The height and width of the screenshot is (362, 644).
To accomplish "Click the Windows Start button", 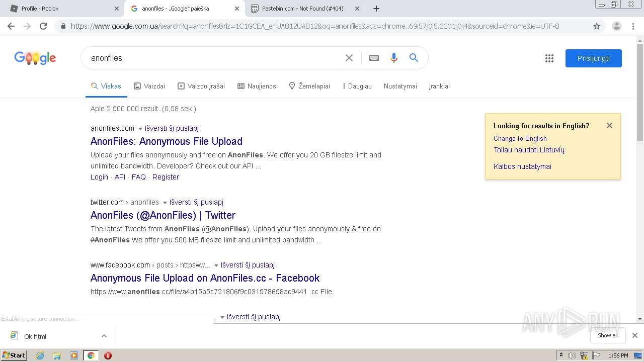I will point(14,355).
